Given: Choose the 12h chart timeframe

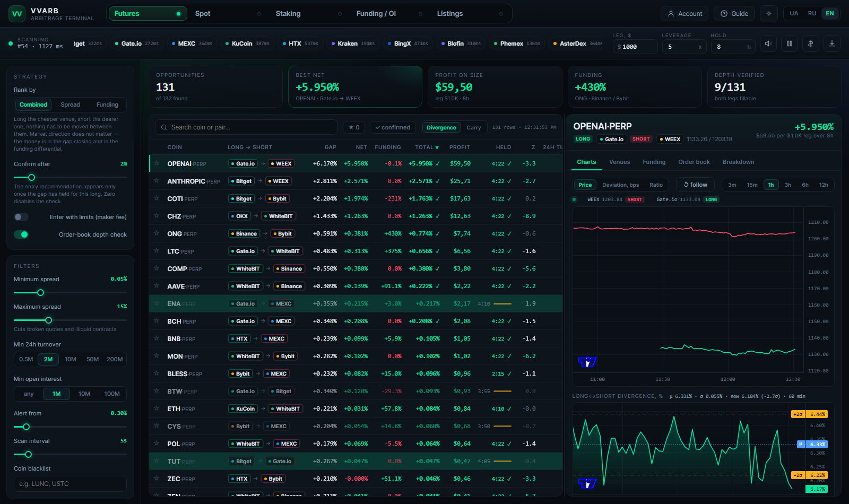Looking at the screenshot, I should click(x=824, y=185).
